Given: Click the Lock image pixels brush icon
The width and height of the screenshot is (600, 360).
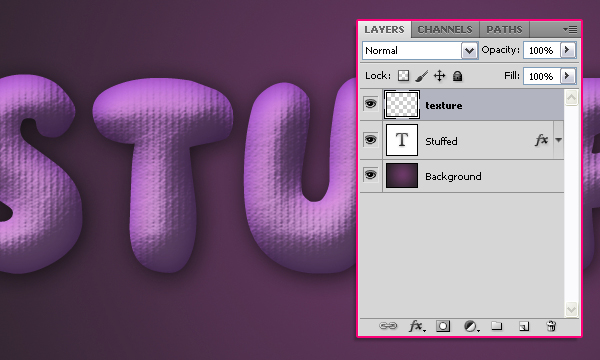Looking at the screenshot, I should click(x=421, y=76).
